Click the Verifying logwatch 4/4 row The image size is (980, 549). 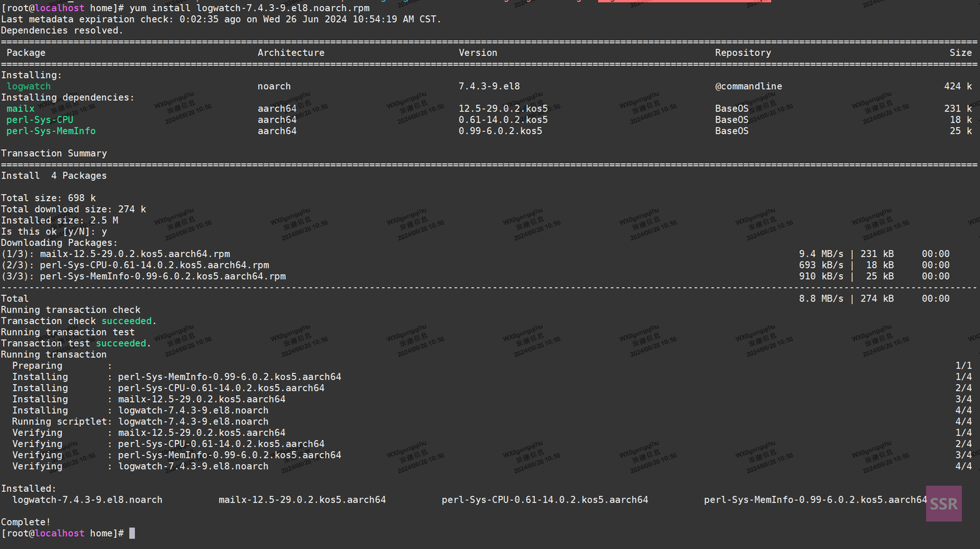tap(492, 467)
